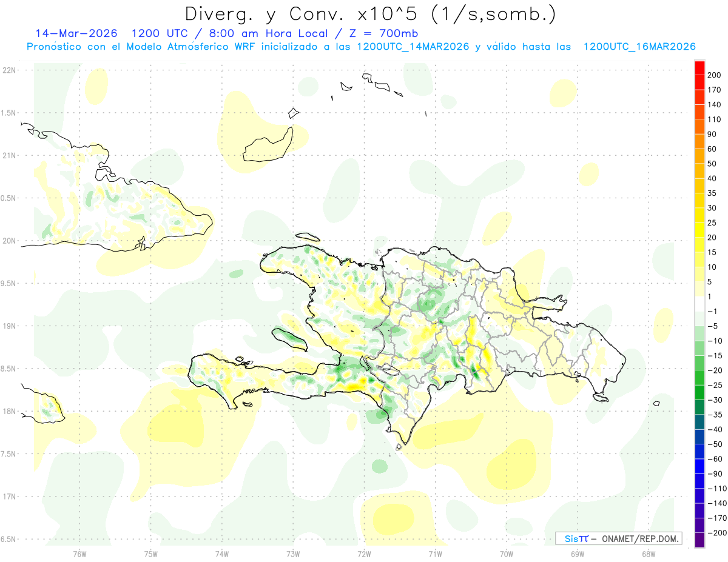Click the "-170" color scale label

[716, 518]
